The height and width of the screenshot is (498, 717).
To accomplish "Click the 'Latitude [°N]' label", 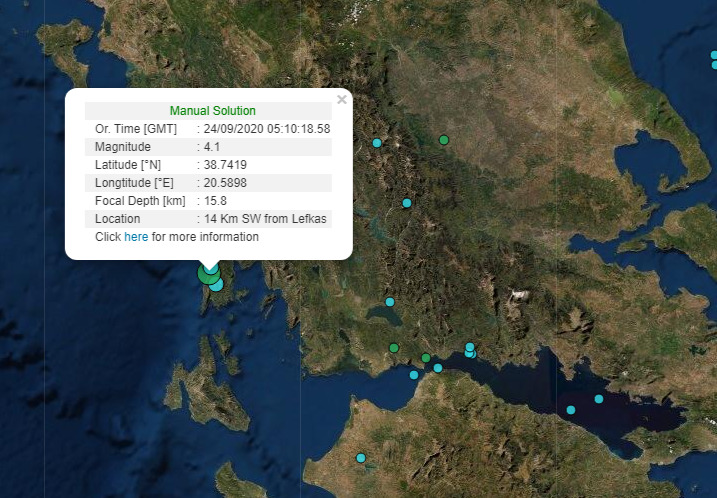I will click(x=128, y=165).
